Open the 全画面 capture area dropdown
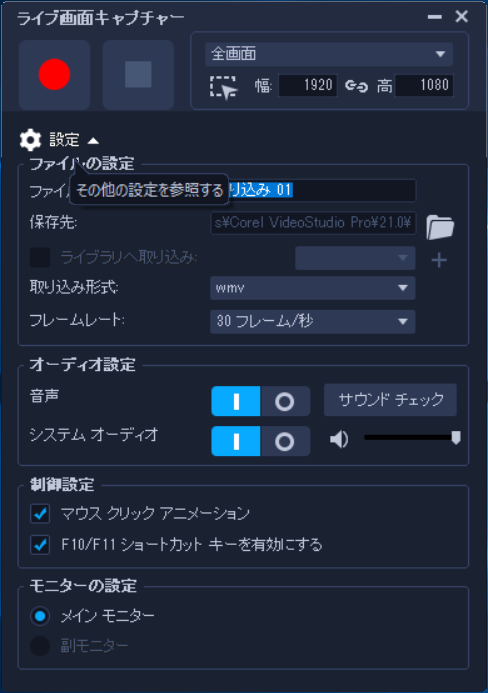488x693 pixels. [x=329, y=54]
